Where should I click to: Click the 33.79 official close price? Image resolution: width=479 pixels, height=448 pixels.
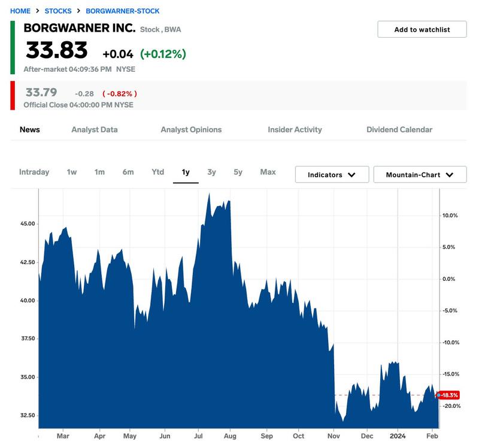[41, 92]
